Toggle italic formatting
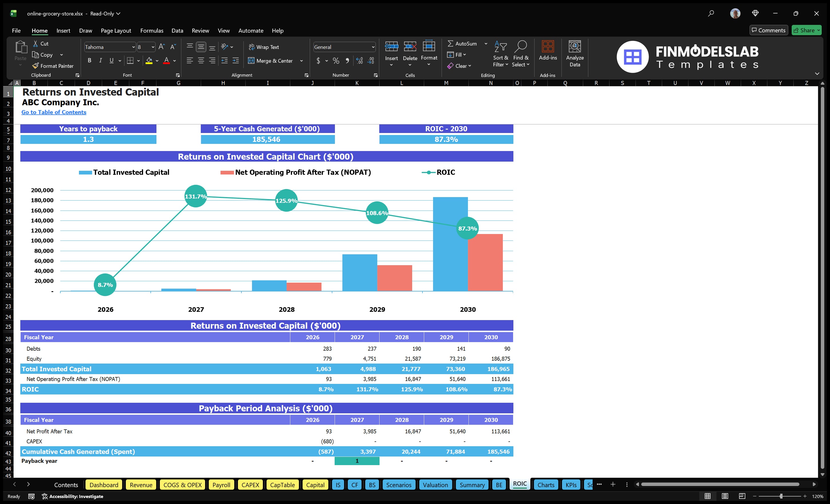Image resolution: width=830 pixels, height=504 pixels. tap(100, 61)
